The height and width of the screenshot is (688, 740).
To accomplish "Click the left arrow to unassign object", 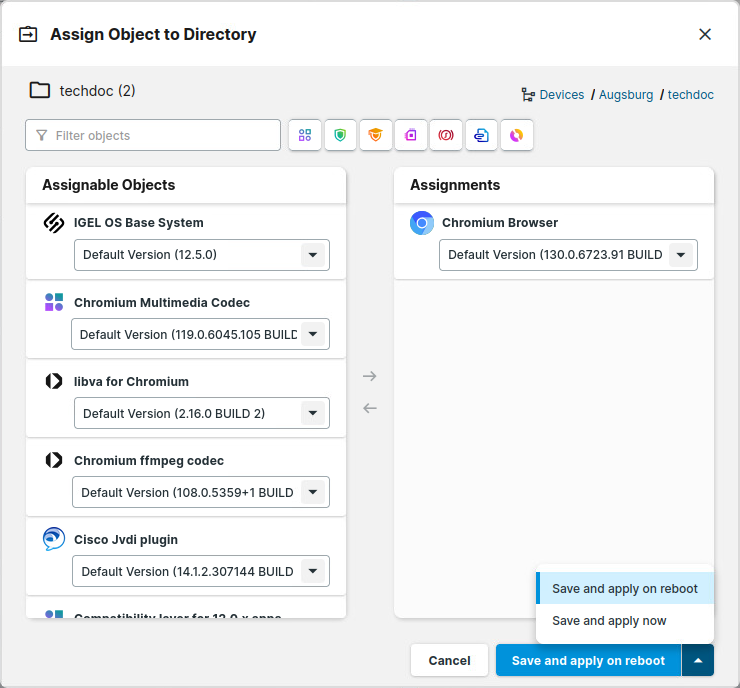I will (370, 408).
